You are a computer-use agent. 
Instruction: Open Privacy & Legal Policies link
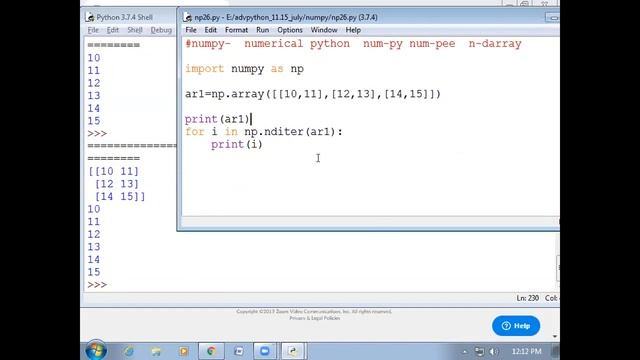[315, 318]
